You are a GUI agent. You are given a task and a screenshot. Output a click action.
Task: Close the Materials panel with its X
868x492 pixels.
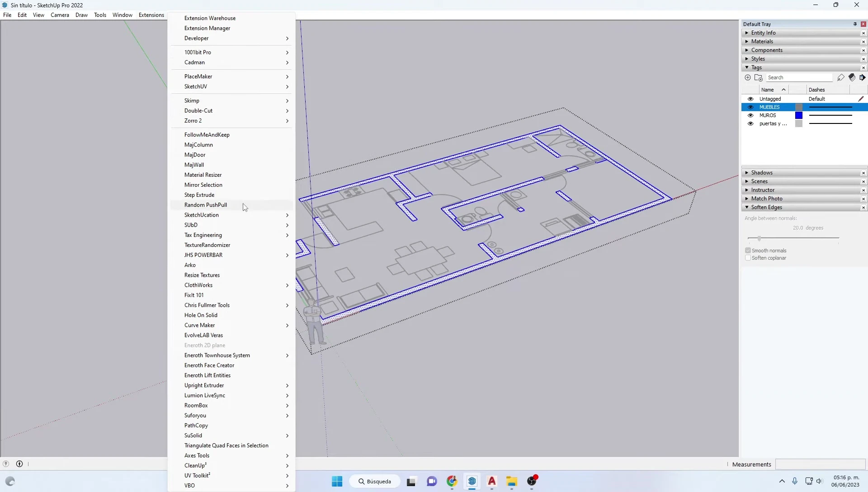(863, 42)
